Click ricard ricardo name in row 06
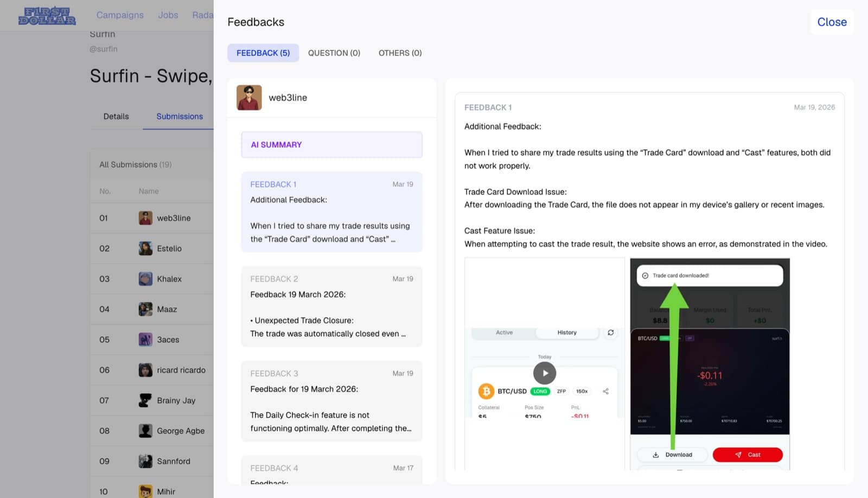The image size is (868, 498). 181,370
